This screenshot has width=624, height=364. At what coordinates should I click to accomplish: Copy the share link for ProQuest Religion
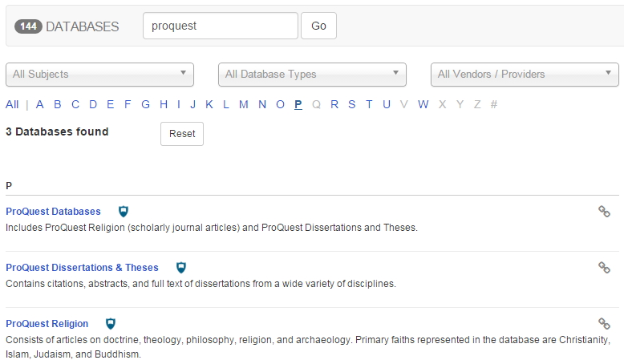604,323
